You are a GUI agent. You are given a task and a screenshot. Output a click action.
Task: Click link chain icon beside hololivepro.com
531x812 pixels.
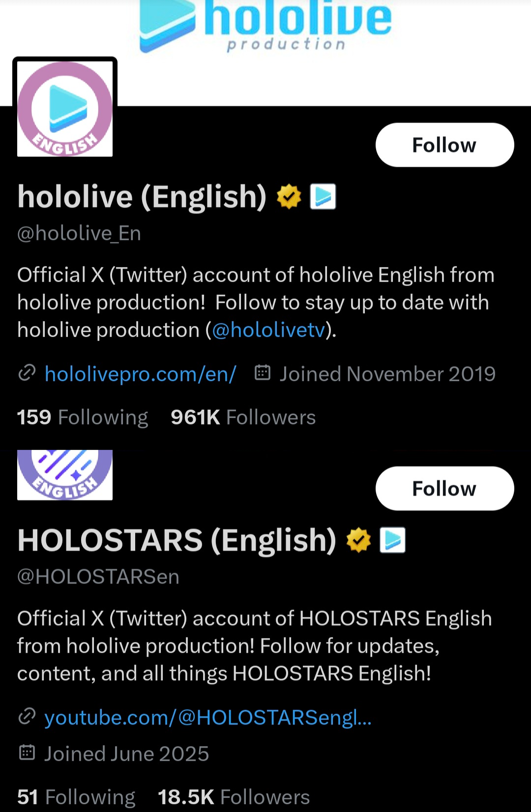coord(27,373)
